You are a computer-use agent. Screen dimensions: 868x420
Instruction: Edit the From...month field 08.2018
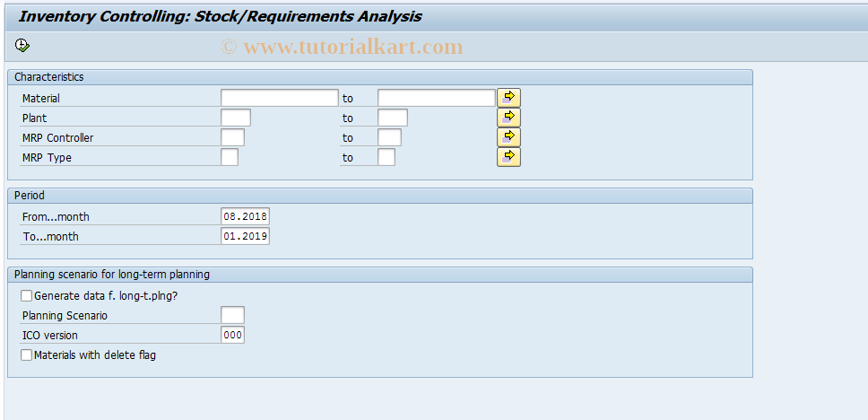245,216
